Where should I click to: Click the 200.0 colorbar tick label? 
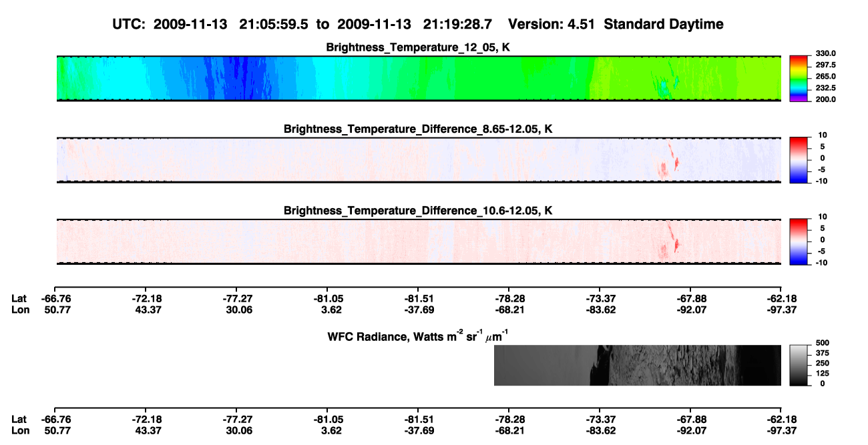click(825, 99)
